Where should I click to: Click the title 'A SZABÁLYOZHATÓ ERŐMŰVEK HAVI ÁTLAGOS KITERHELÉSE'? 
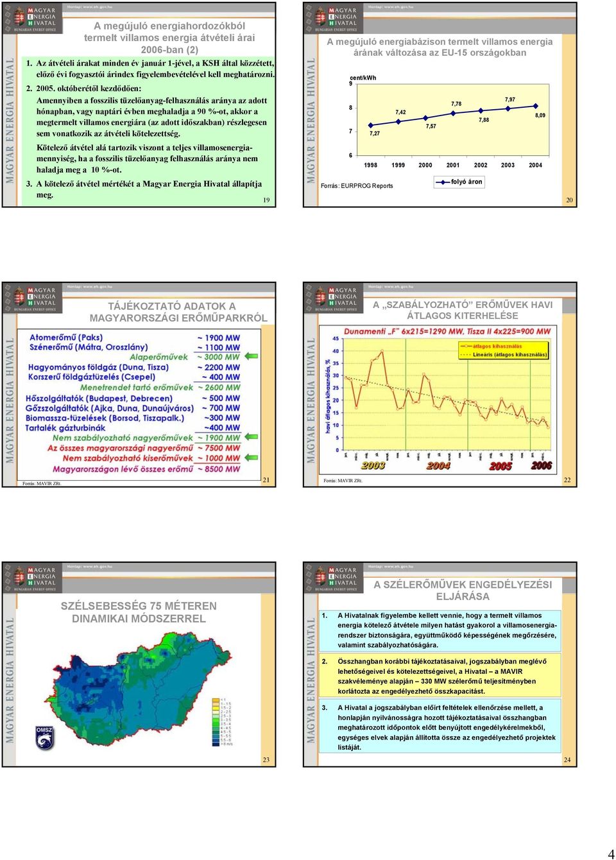(x=463, y=310)
